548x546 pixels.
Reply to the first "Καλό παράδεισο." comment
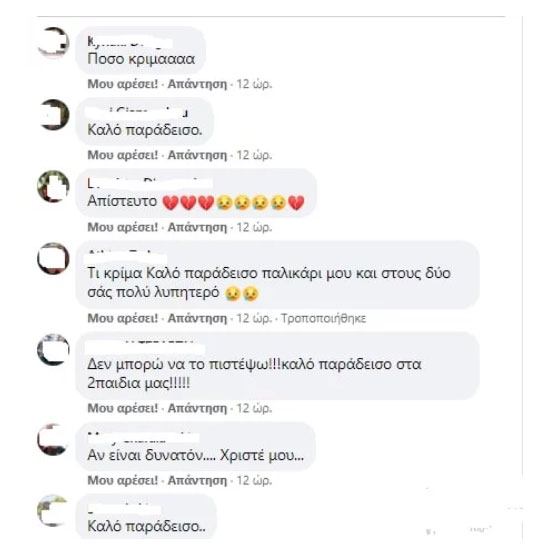197,155
